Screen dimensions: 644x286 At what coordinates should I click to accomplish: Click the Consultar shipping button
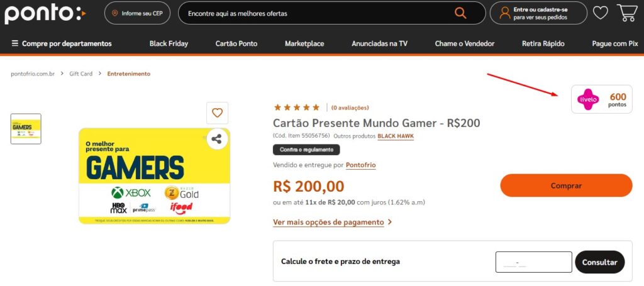click(x=599, y=262)
